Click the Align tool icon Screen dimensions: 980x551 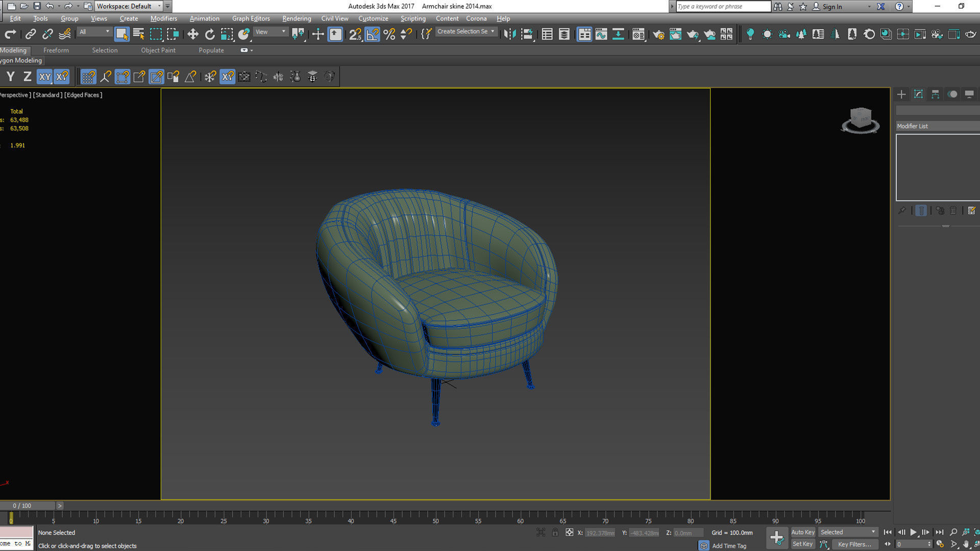coord(527,34)
